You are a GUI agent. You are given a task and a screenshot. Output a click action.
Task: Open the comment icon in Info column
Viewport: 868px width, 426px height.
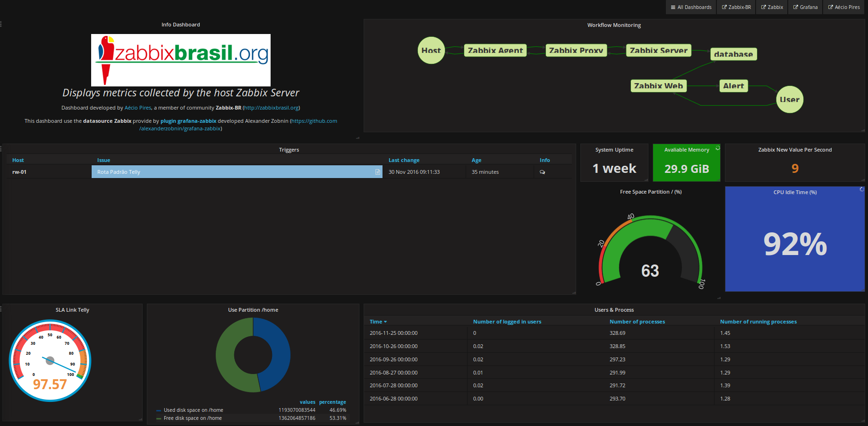click(x=543, y=172)
